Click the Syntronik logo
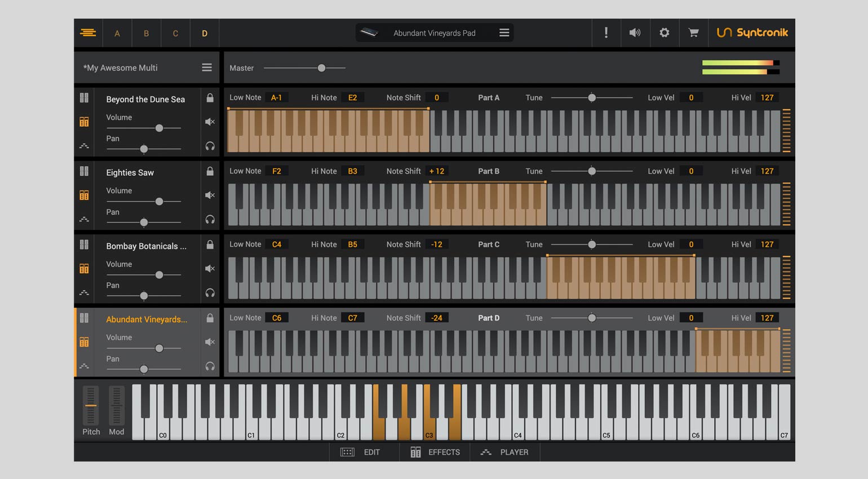The image size is (868, 479). pyautogui.click(x=752, y=33)
